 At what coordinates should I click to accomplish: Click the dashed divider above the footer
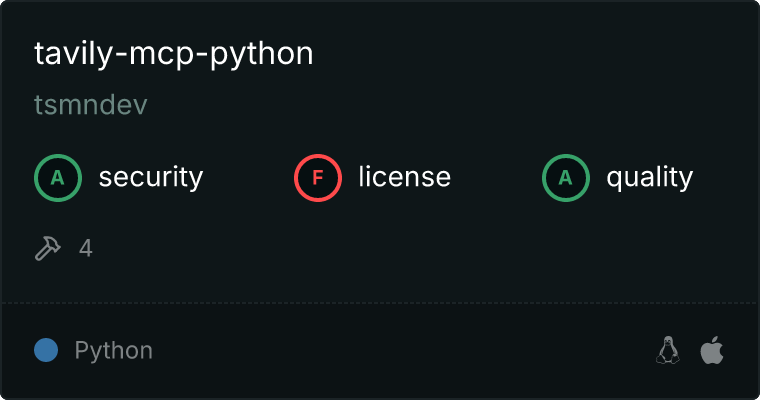(x=380, y=302)
